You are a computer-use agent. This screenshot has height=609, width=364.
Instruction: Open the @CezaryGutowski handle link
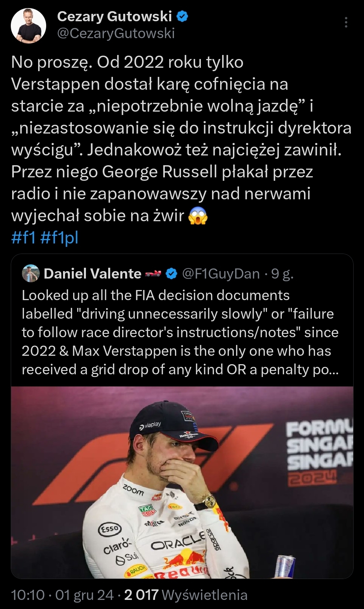coord(116,33)
